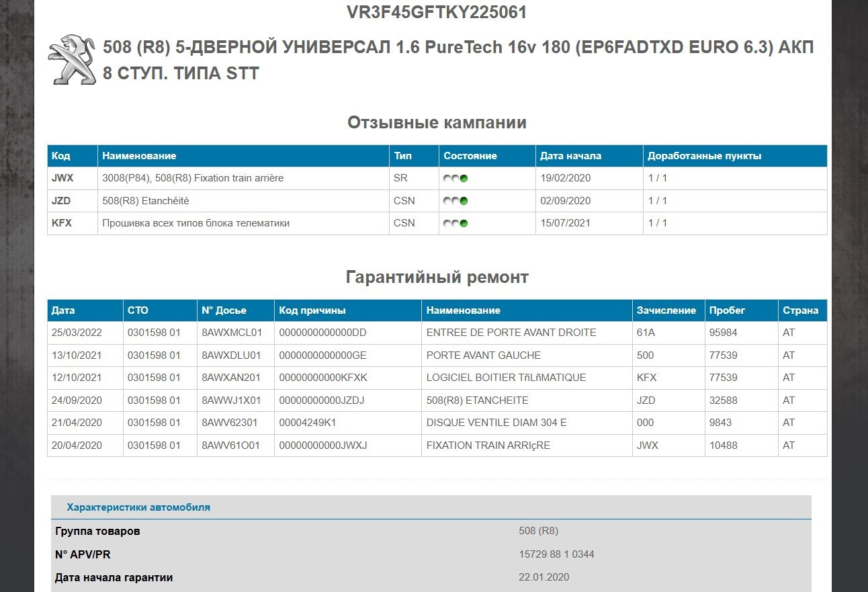Click cause code 0000000000000GE
Viewport: 868px width, 592px height.
point(322,355)
